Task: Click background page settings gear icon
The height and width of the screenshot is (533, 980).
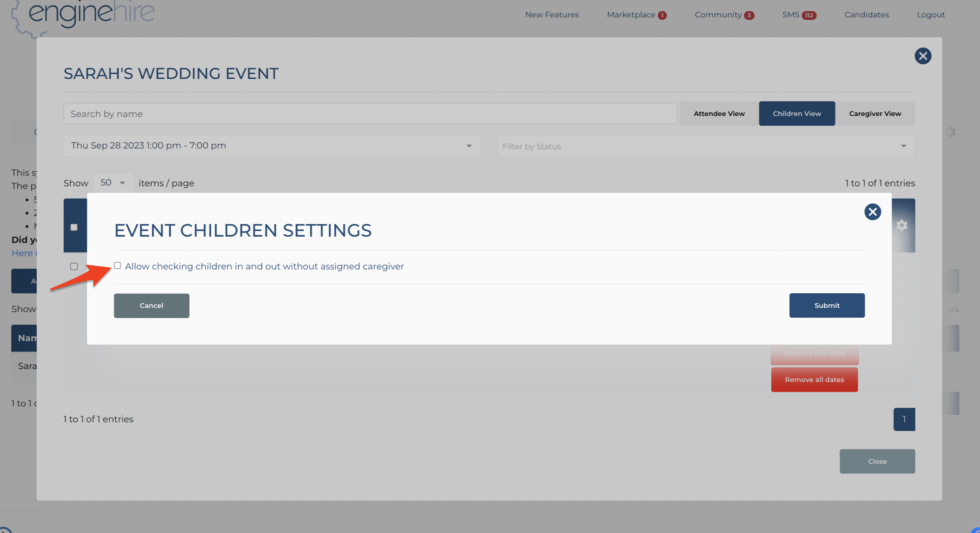Action: [x=951, y=132]
